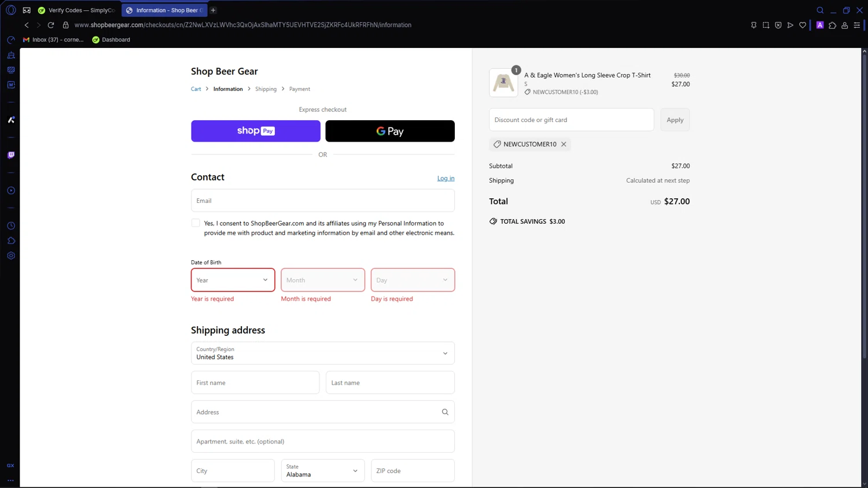Click the City input field
Screen dimensions: 868x488
pyautogui.click(x=233, y=471)
